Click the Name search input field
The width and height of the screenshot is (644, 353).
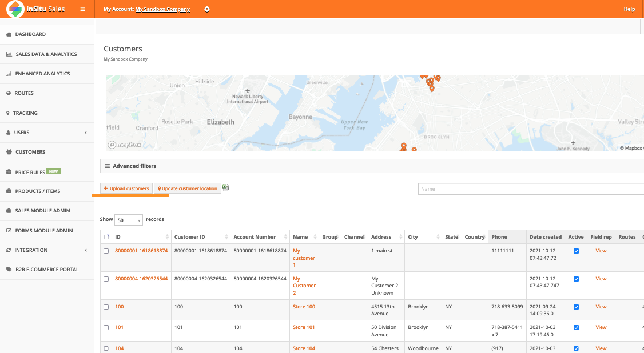click(x=529, y=189)
